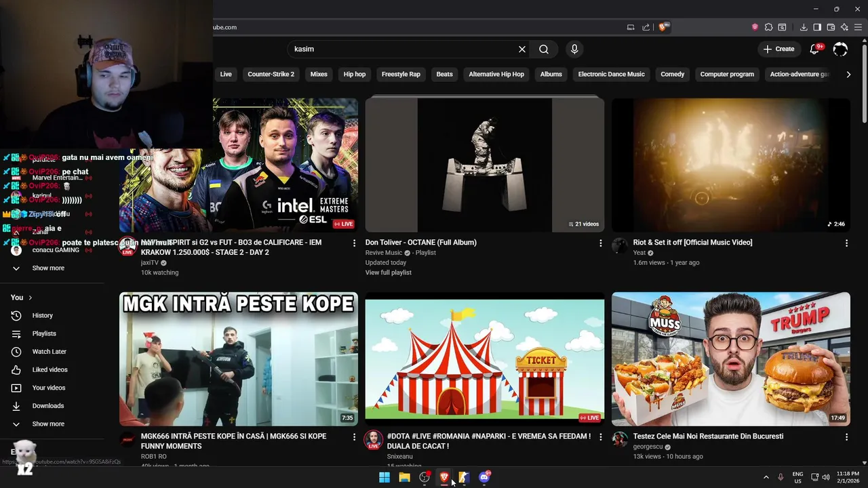Open the Windows Start button
Screen dimensions: 868x488
coord(384,477)
